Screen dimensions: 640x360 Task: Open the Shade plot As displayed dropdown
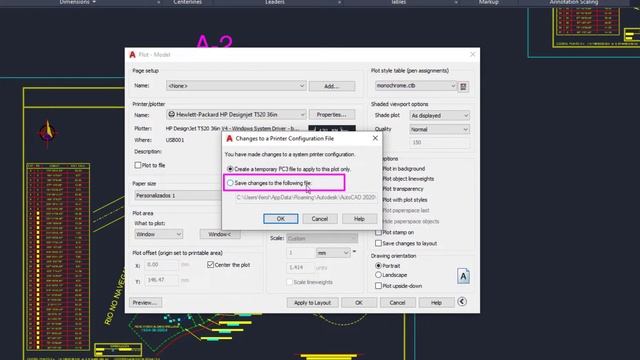coord(439,116)
